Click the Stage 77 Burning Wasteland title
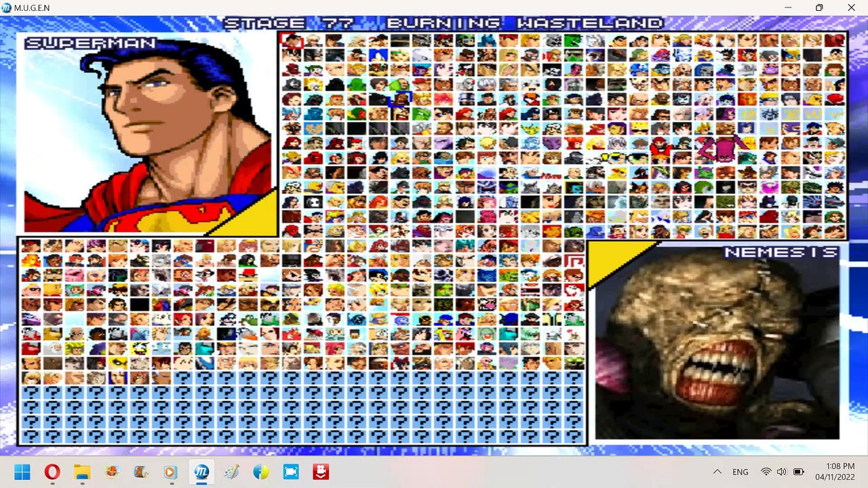Screen dimensions: 868x488 tap(443, 24)
